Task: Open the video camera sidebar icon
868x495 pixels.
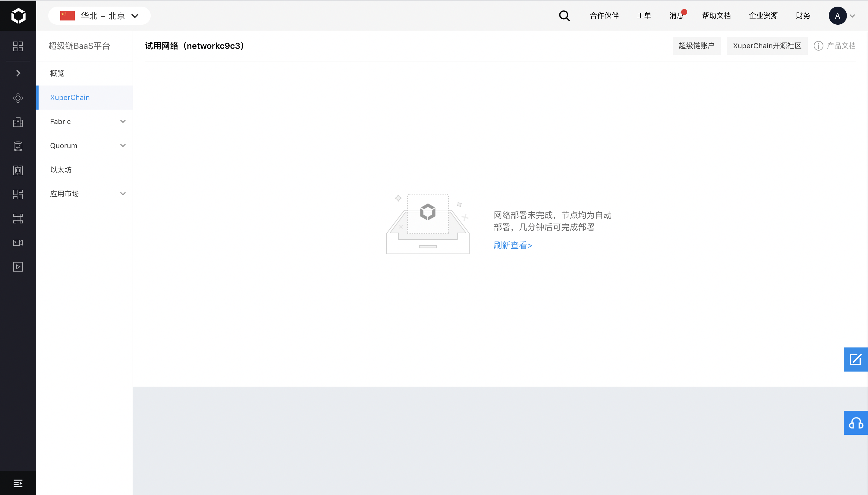Action: coord(18,243)
